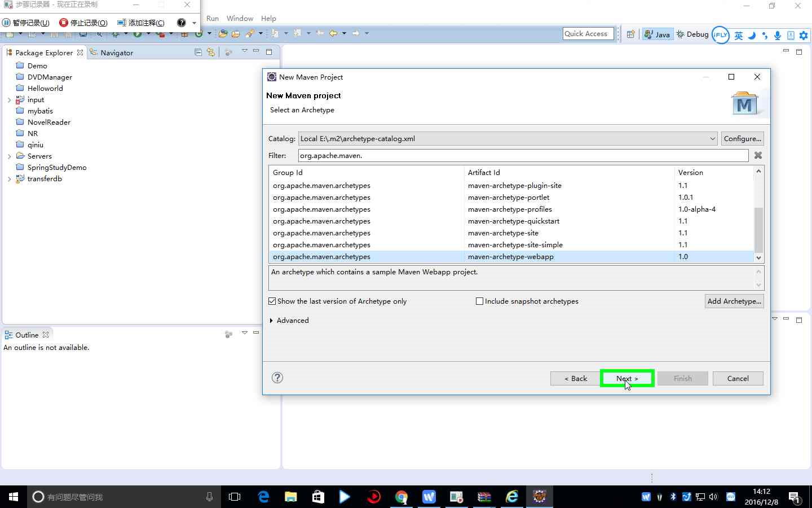The width and height of the screenshot is (812, 508).
Task: Expand the transferdb project node
Action: point(9,179)
